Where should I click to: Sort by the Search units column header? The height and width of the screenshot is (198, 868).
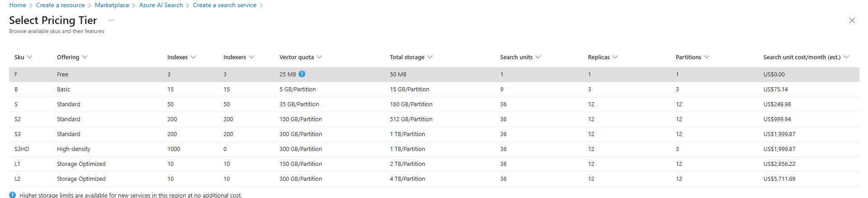point(520,57)
